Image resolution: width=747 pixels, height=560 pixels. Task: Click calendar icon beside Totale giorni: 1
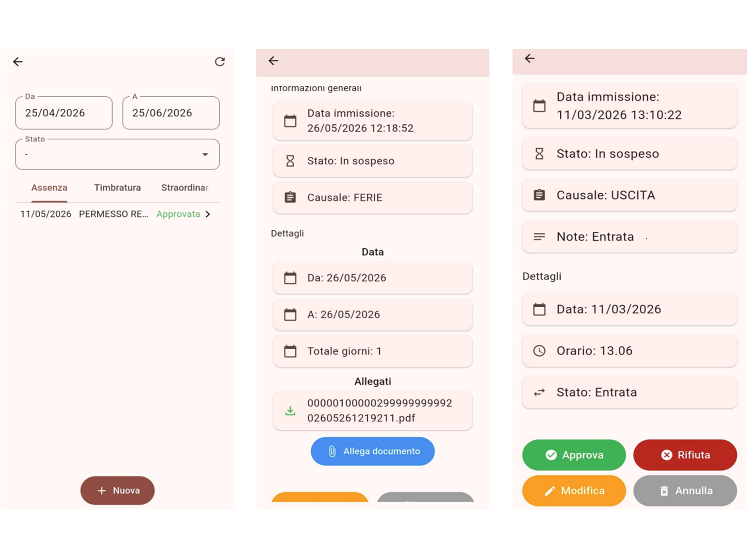(x=290, y=351)
